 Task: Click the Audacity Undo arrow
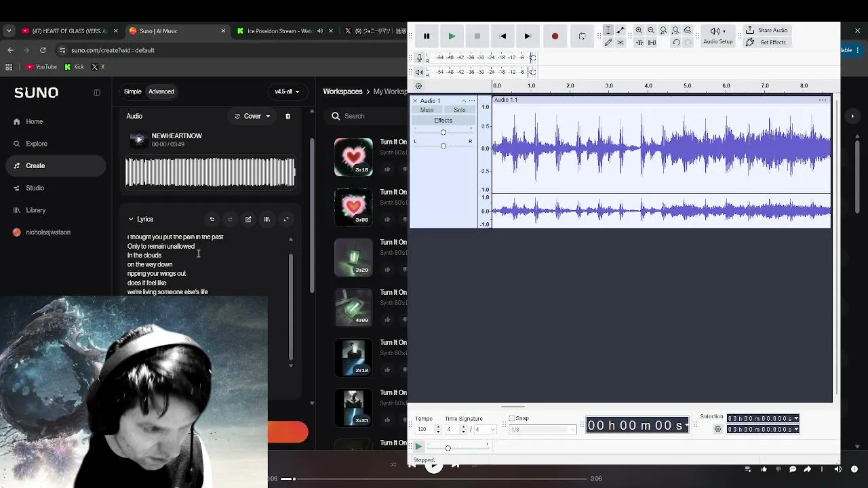[x=676, y=43]
